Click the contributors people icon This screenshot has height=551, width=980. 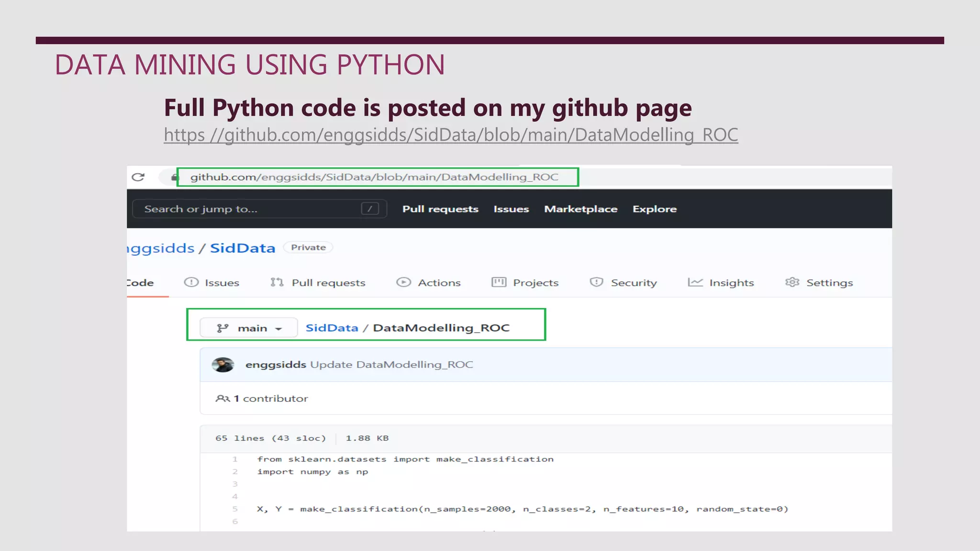pyautogui.click(x=223, y=398)
